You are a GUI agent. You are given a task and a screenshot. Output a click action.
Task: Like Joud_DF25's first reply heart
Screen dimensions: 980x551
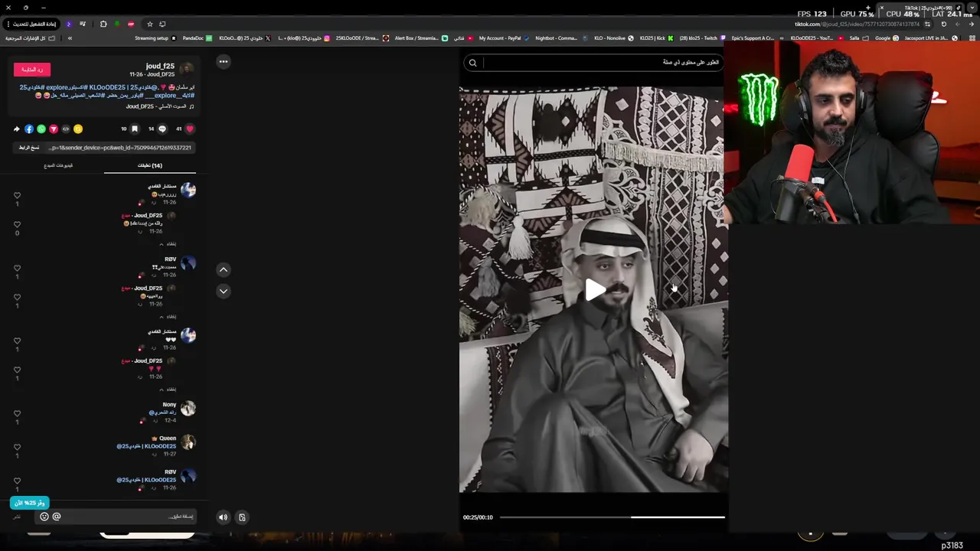pos(17,225)
